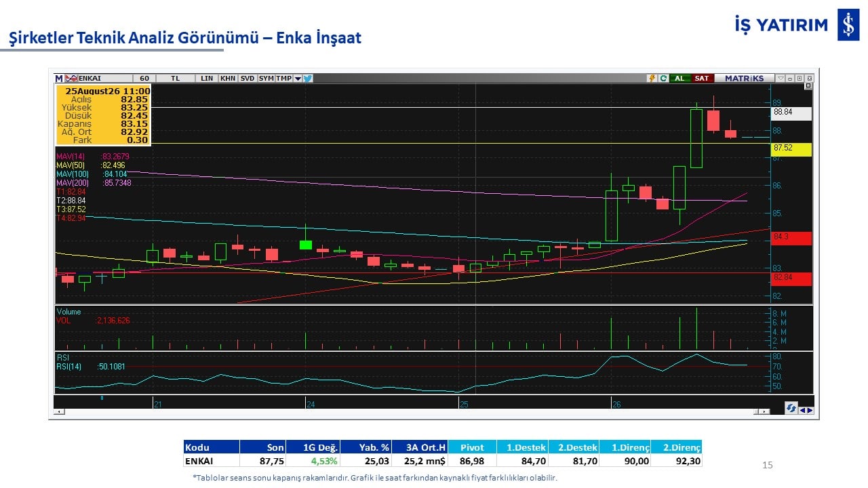868x488 pixels.
Task: Click the lightning bolt quick order icon
Action: tap(652, 79)
